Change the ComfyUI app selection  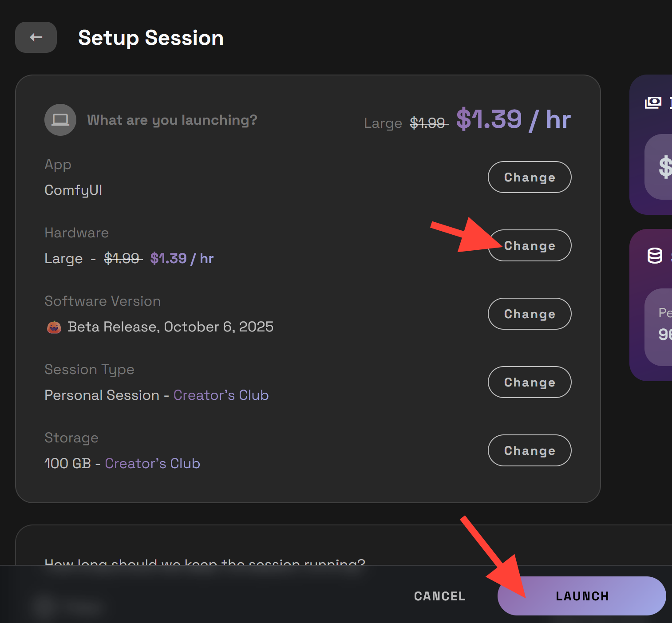[x=529, y=177]
